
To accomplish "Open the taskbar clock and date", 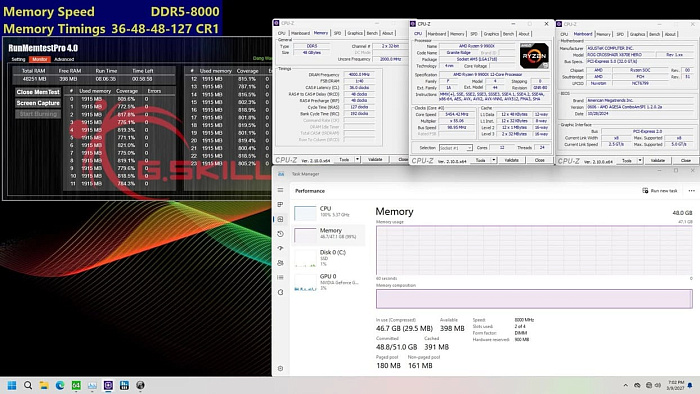I will 675,385.
